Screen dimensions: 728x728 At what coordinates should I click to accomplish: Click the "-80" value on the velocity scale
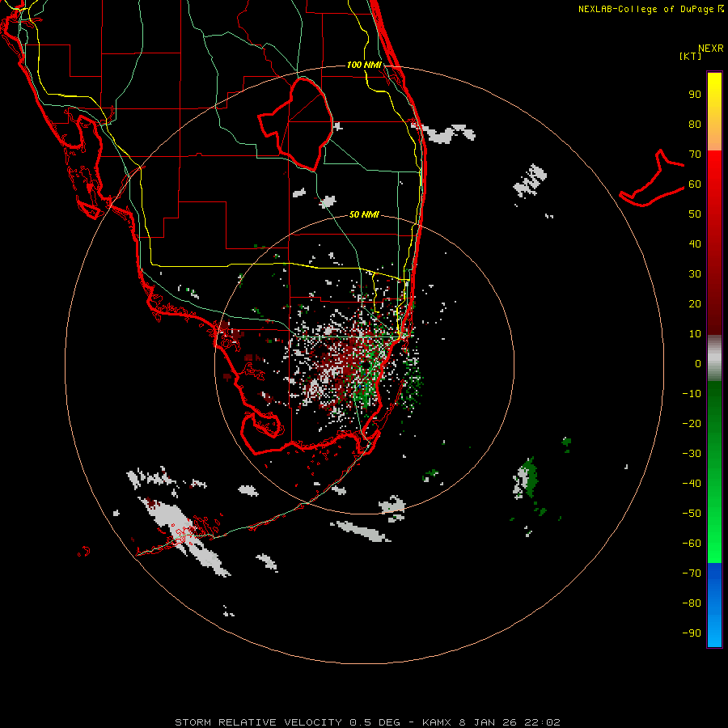point(692,603)
